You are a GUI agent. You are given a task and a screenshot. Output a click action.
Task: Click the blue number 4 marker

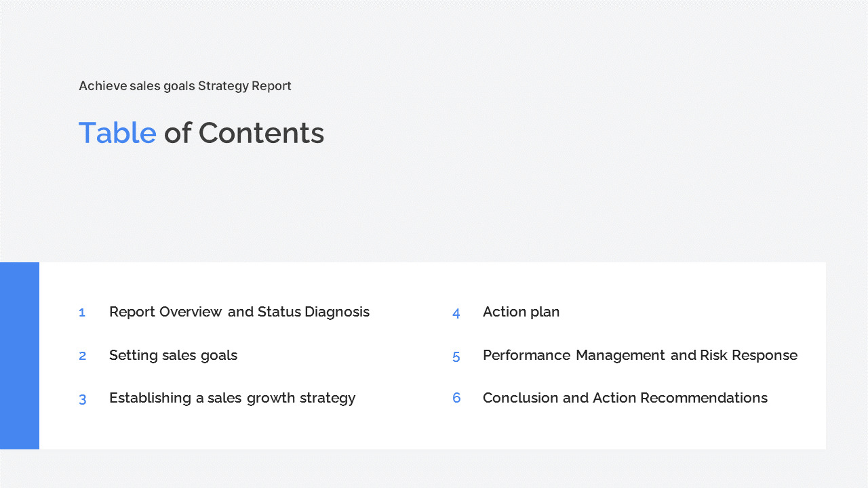point(456,313)
